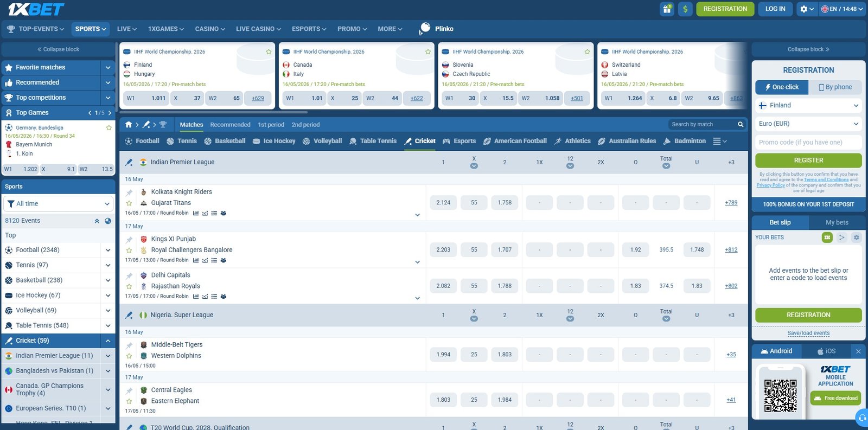Screen dimensions: 868x430
Task: Click the trophy icon in the breadcrumb
Action: 163,125
